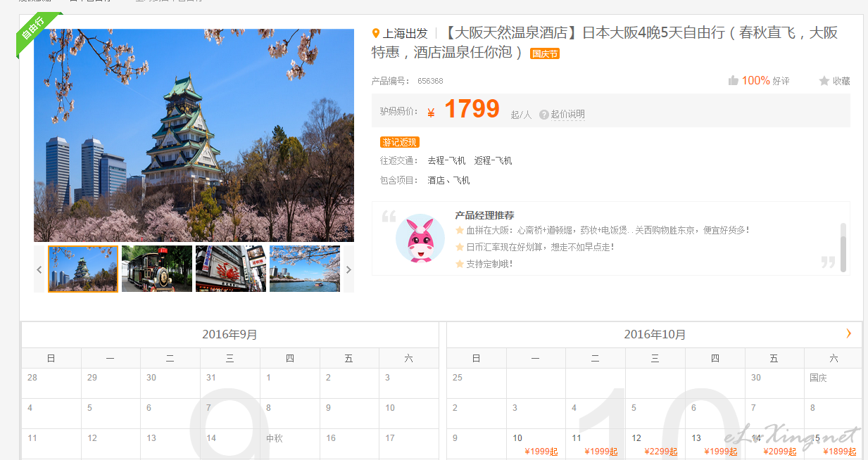Viewport: 868px width, 460px height.
Task: Select October 13 priced ¥1999起
Action: click(x=715, y=445)
